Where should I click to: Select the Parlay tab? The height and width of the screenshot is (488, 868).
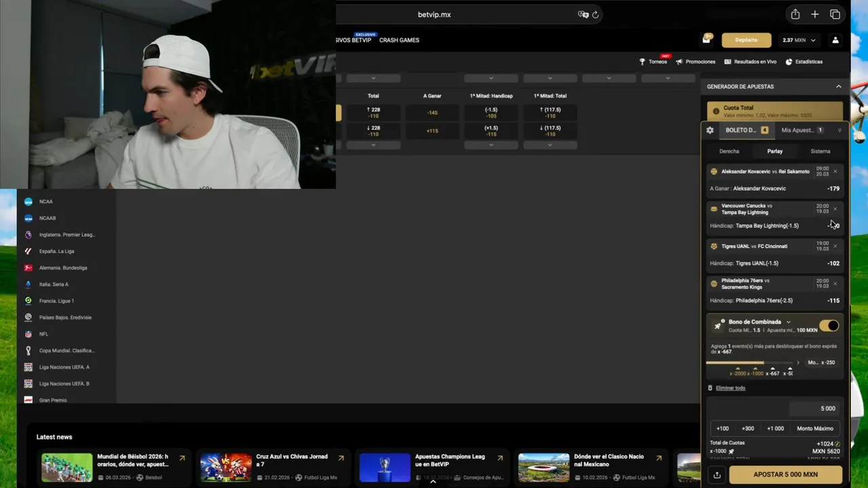(775, 151)
